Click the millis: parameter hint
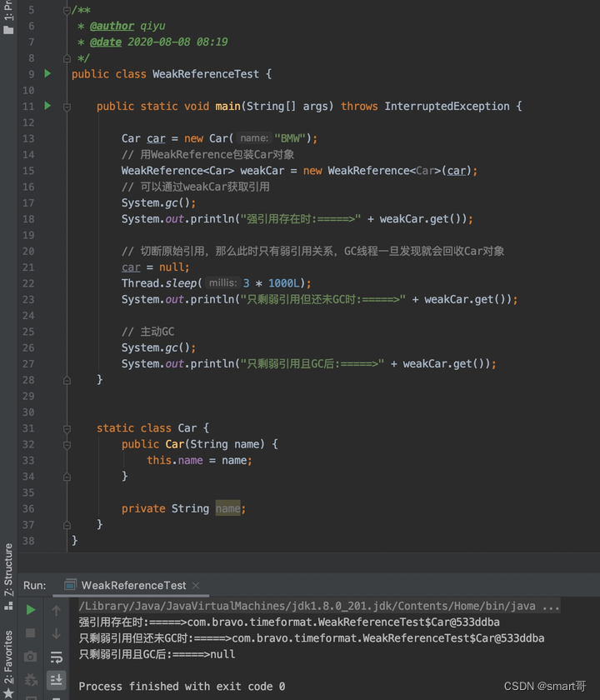 tap(222, 282)
